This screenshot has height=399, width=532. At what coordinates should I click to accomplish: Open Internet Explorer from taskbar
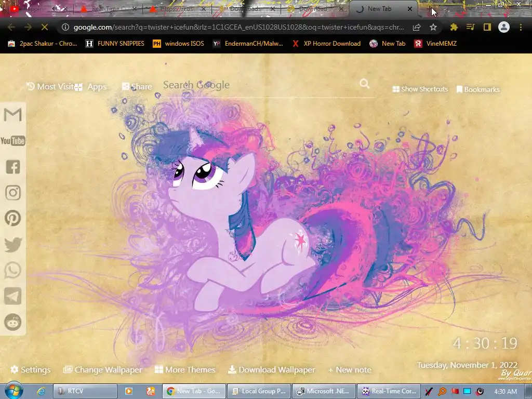pos(41,391)
